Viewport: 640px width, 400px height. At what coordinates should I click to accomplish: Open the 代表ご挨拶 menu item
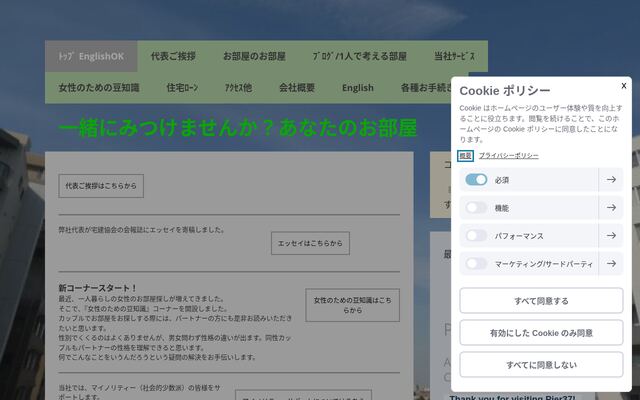tap(173, 56)
